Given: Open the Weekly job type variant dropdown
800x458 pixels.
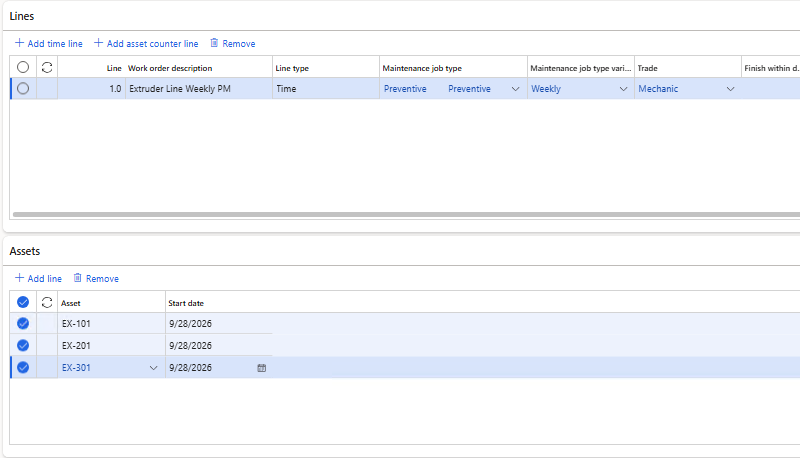Looking at the screenshot, I should [623, 89].
